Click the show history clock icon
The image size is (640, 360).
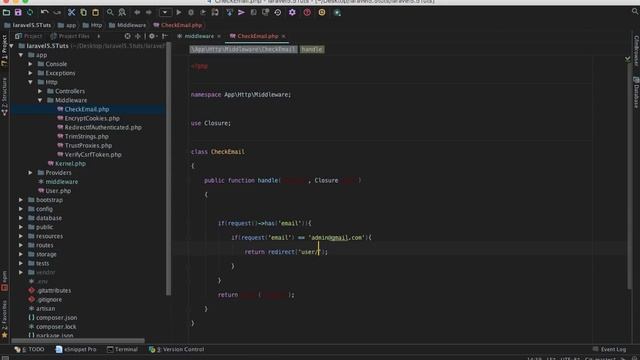(278, 13)
